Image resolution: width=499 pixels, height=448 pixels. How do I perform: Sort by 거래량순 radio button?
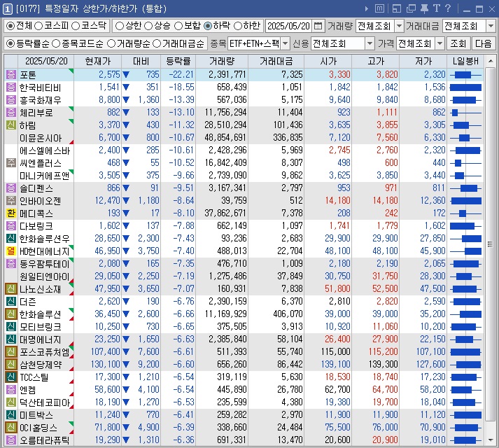(111, 43)
